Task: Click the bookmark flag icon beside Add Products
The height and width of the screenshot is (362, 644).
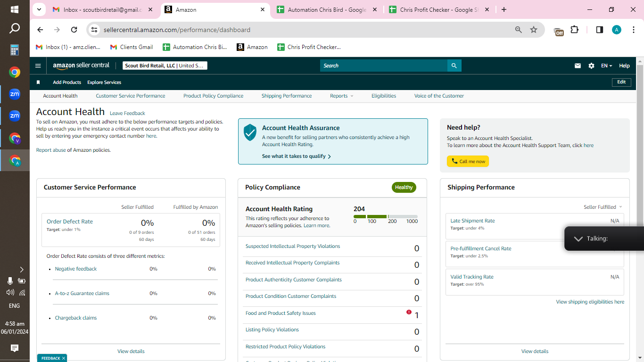Action: (x=38, y=82)
